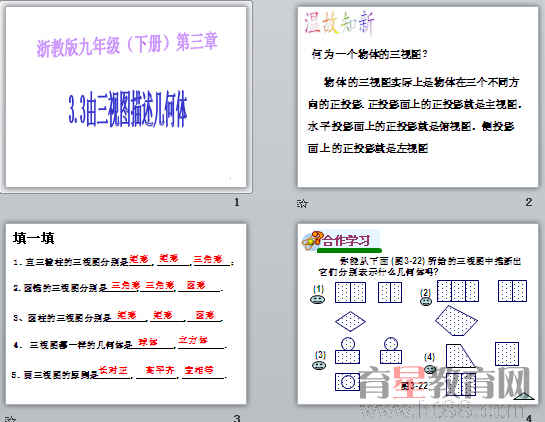Click slide number 1 label under first slide

click(x=237, y=202)
